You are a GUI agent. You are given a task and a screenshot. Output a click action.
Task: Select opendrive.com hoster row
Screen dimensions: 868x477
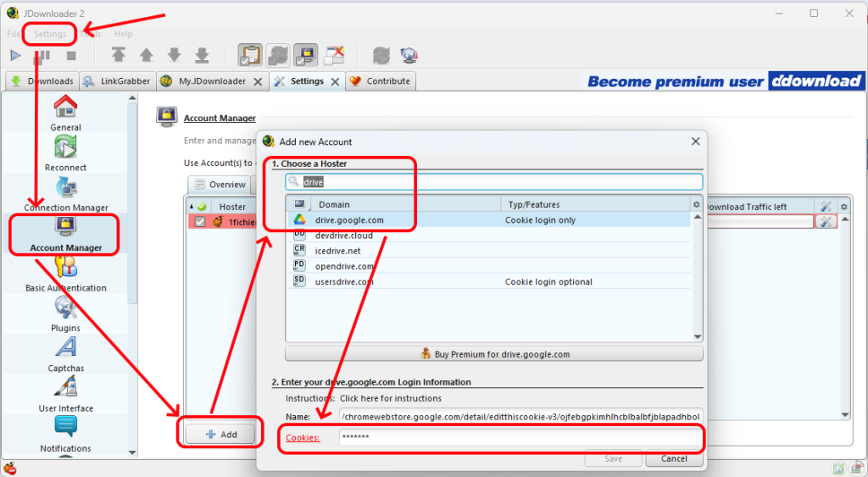click(x=488, y=266)
